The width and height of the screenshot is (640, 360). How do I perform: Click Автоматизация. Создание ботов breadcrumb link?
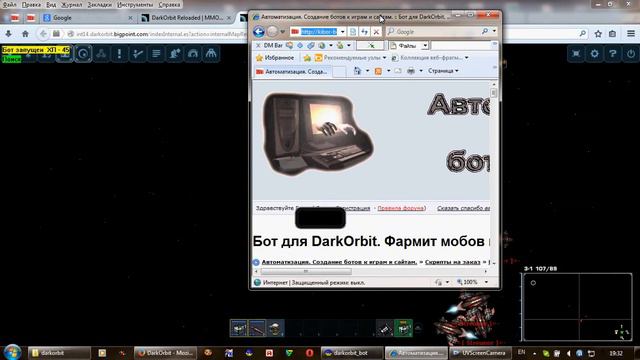(339, 262)
